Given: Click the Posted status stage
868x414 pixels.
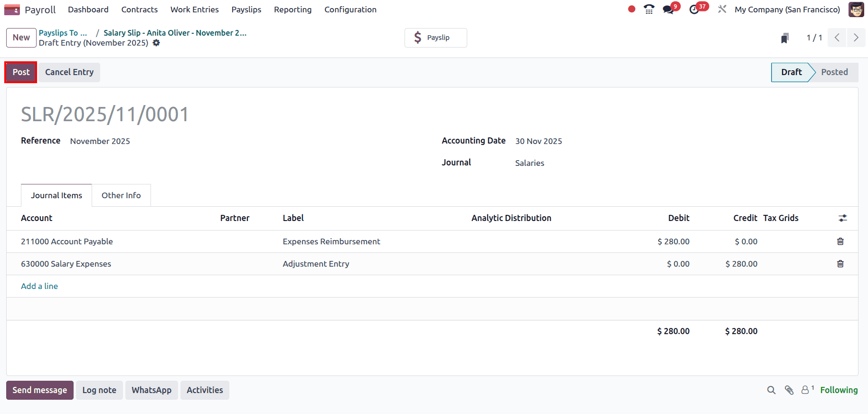Looking at the screenshot, I should click(834, 72).
